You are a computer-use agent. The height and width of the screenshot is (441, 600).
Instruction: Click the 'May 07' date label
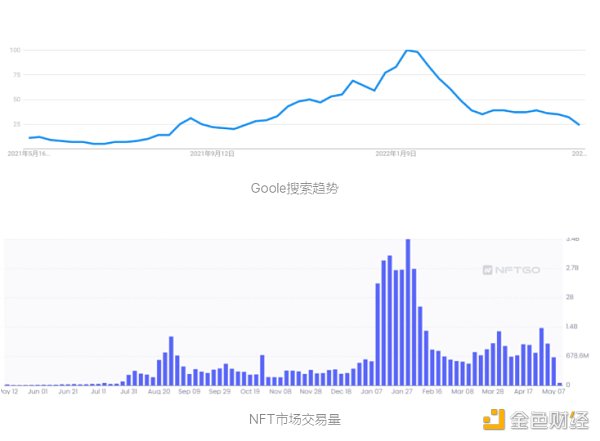[553, 391]
